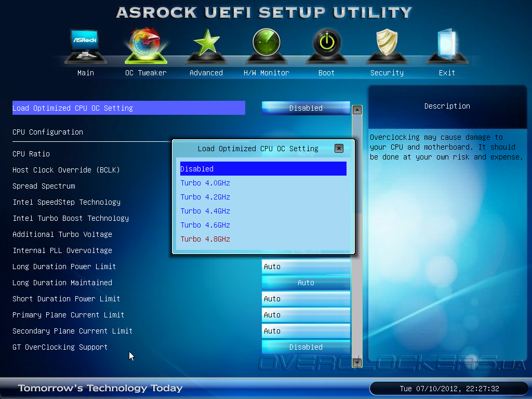Click Secondary Plane Current Limit Auto field
Viewport: 532px width, 399px height.
click(x=305, y=331)
